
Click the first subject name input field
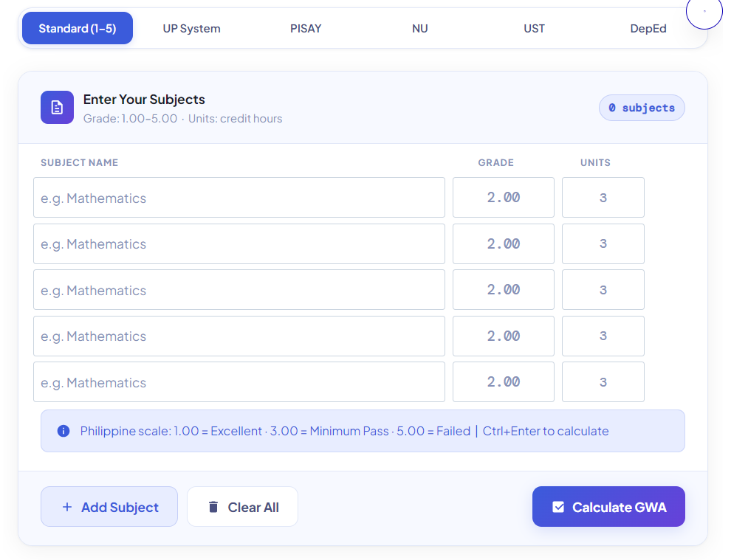click(x=239, y=197)
